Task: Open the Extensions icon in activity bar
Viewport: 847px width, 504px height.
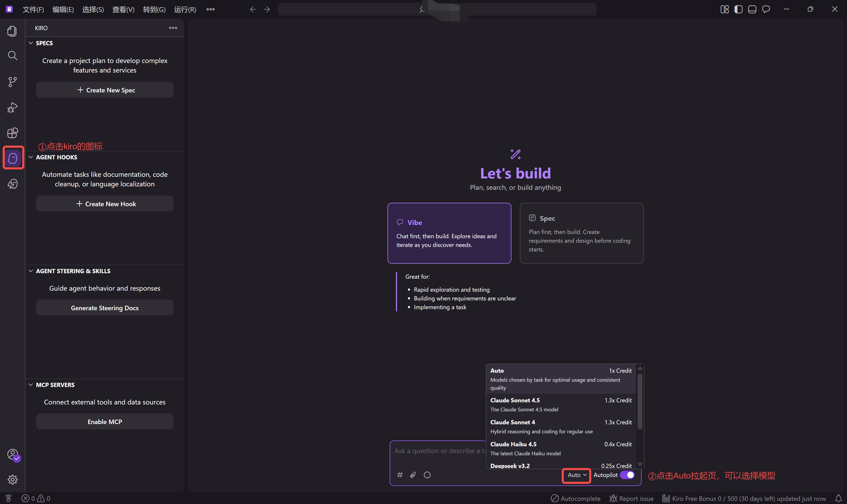Action: (12, 133)
